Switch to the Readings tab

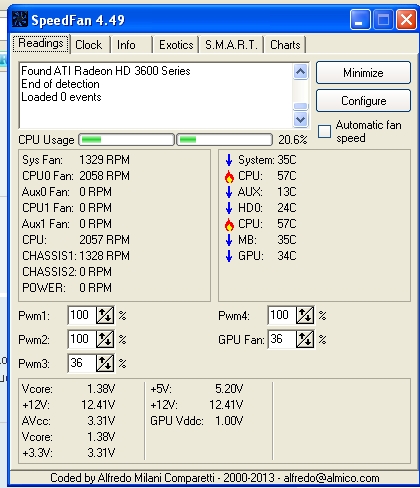[41, 44]
